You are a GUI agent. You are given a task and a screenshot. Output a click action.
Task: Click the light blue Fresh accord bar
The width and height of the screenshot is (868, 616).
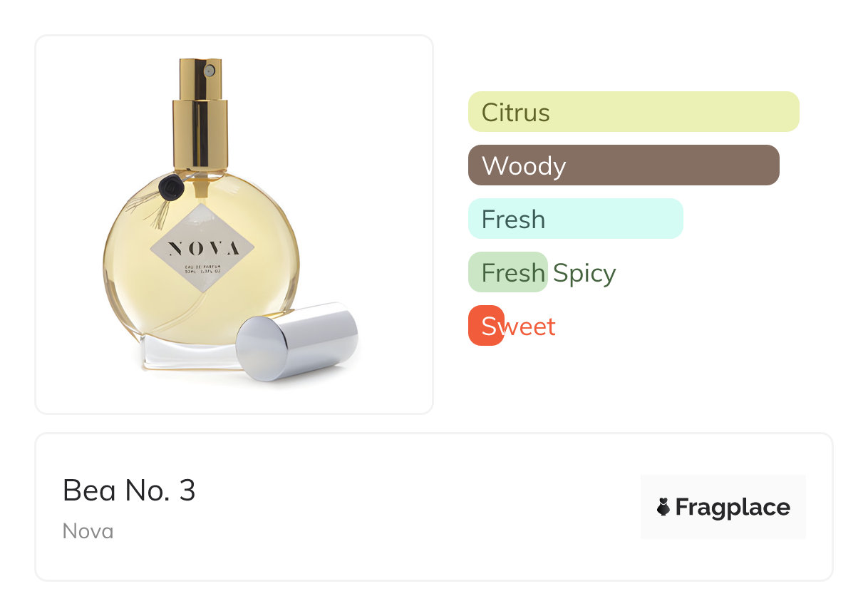pyautogui.click(x=575, y=219)
